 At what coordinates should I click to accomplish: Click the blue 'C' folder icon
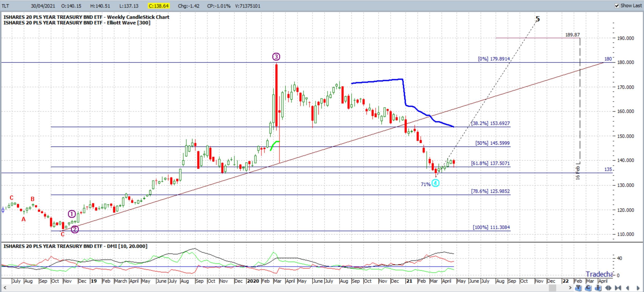coord(588,288)
